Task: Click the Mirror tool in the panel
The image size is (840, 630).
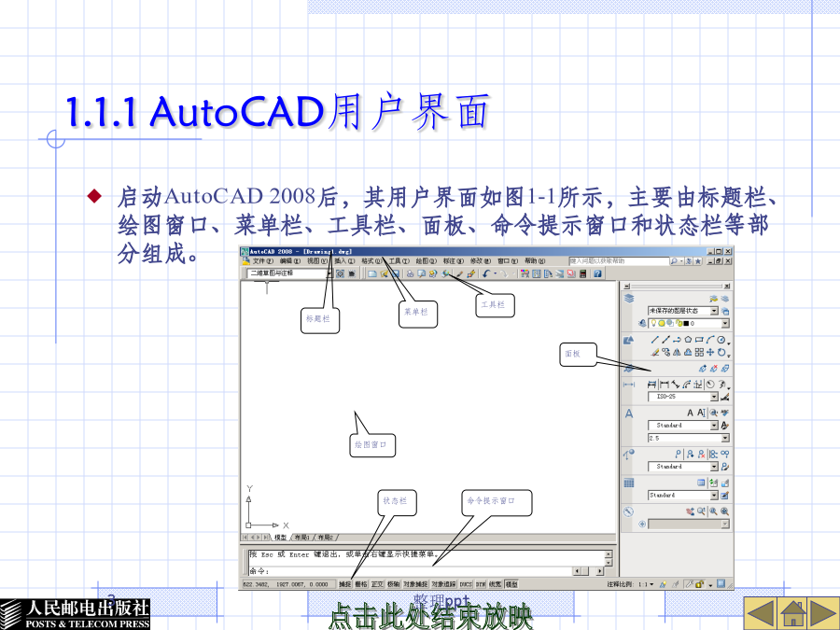Action: pos(677,353)
